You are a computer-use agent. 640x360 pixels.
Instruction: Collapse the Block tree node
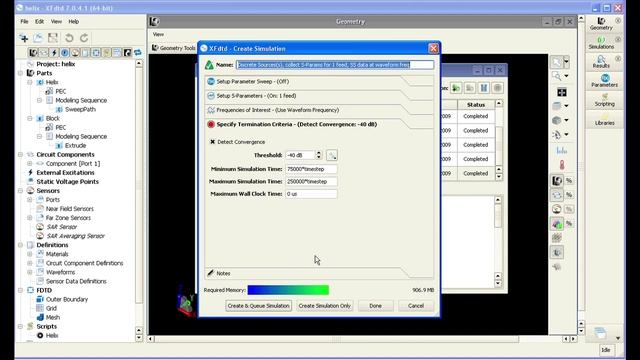pos(30,118)
